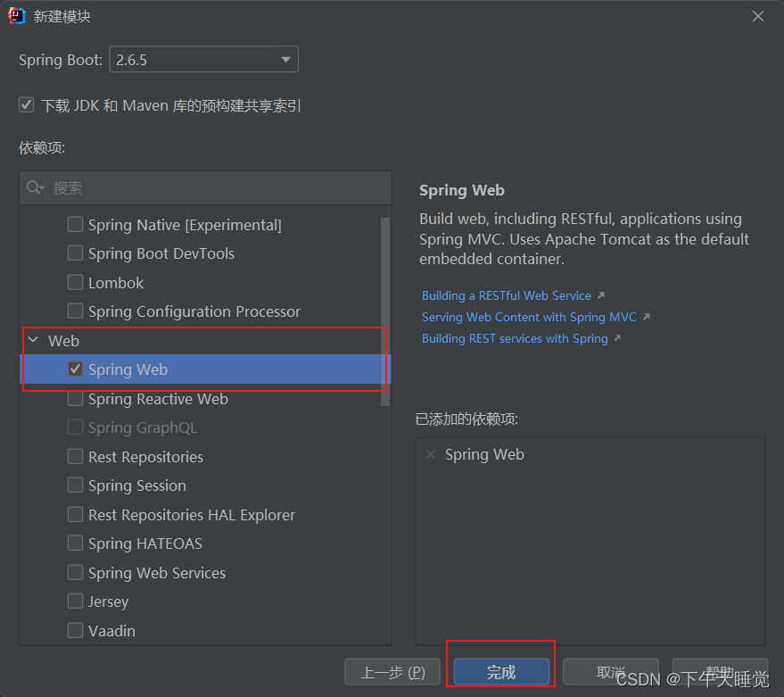Click the IntelliJ IDEA logo icon
The image size is (784, 697).
[x=16, y=16]
